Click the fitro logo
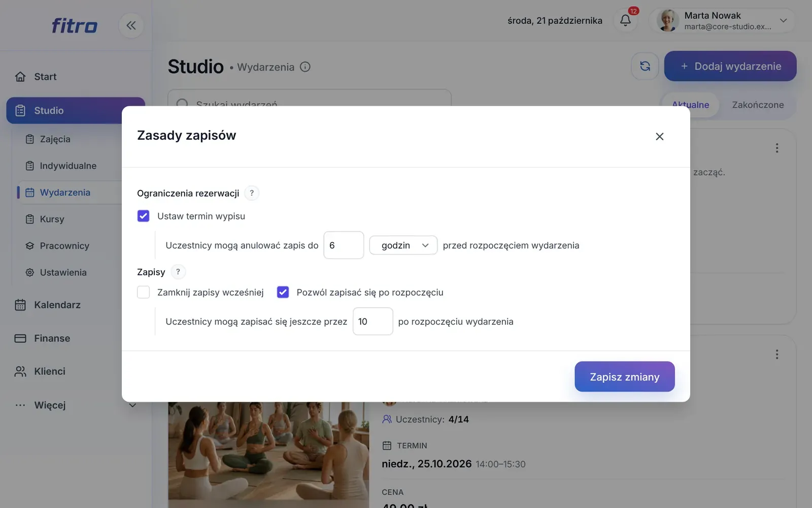Viewport: 812px width, 508px height. (75, 25)
